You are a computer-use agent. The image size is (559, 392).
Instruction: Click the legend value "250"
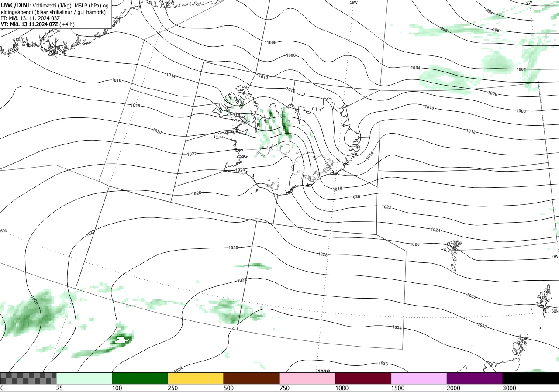click(173, 388)
